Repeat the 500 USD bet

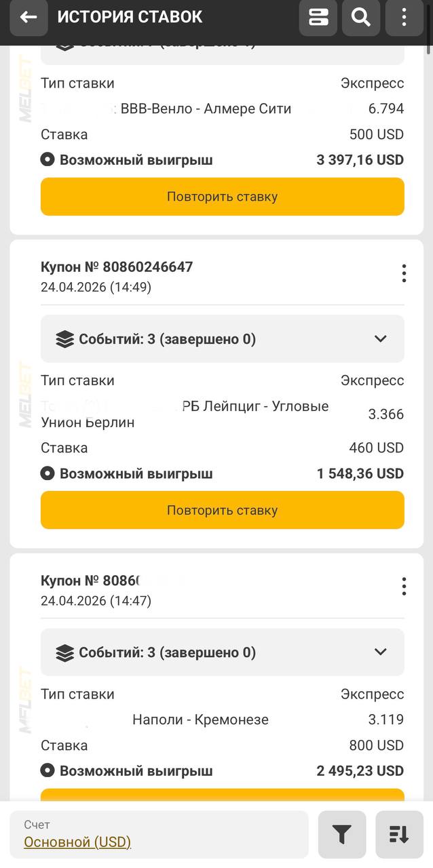pyautogui.click(x=222, y=197)
